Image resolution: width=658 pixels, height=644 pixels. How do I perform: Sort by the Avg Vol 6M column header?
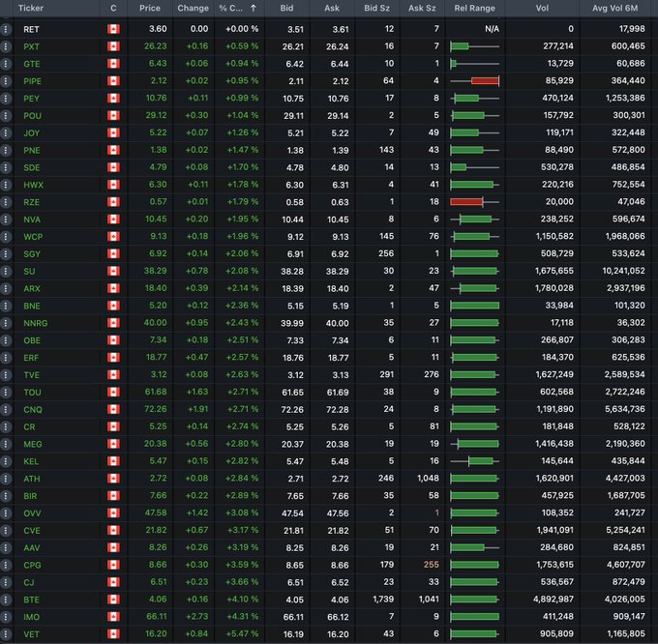point(614,8)
